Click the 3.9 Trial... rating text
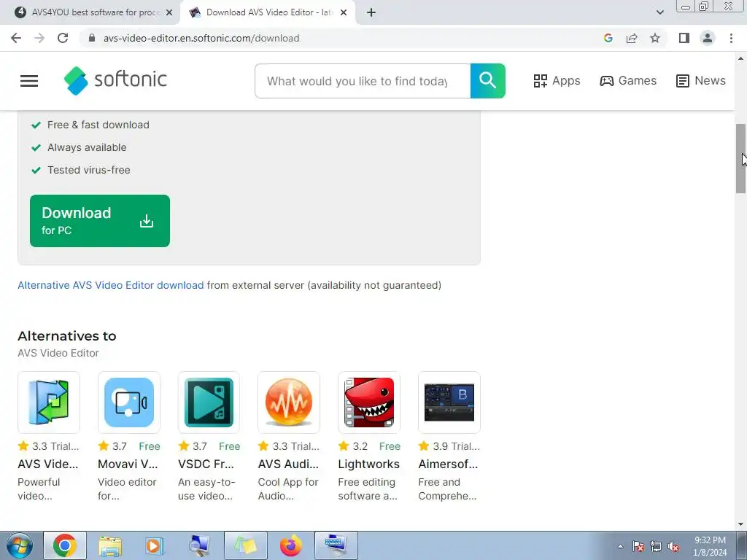 (456, 446)
